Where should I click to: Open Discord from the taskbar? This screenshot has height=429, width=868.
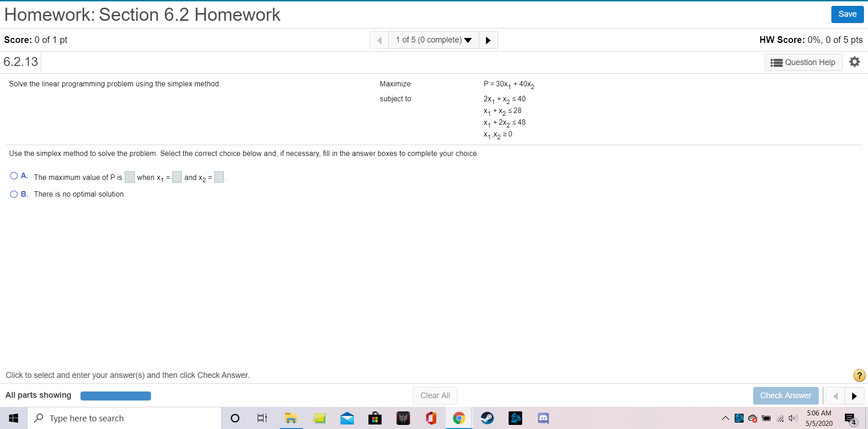[x=543, y=418]
